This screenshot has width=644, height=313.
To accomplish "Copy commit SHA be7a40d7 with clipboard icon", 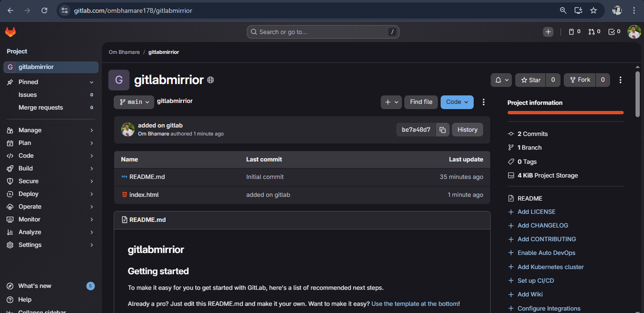I will pyautogui.click(x=442, y=130).
